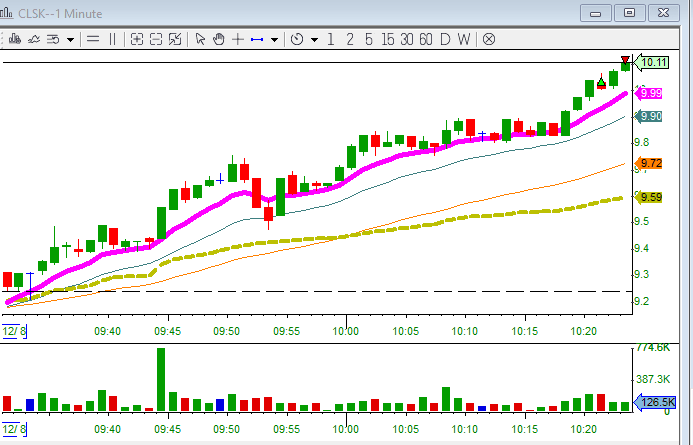
Task: Click the 12/8 date link
Action: pos(13,331)
